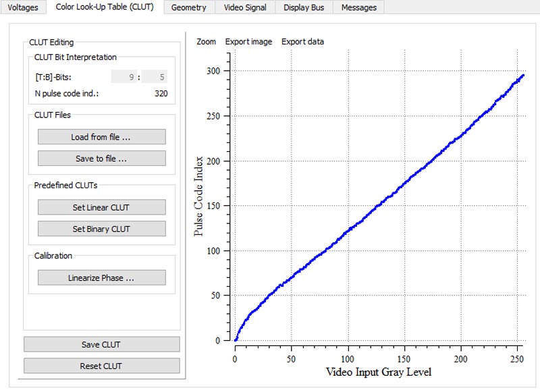
Task: Open the Zoom menu above the plot
Action: point(207,42)
